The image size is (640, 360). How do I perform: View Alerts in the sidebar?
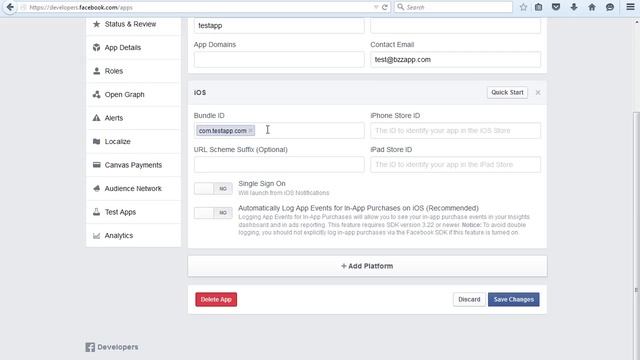tap(133, 118)
